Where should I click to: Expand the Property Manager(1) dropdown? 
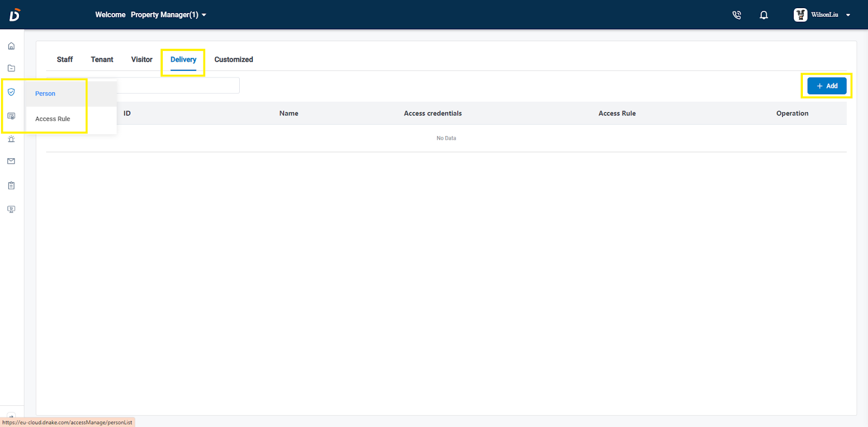pos(168,15)
